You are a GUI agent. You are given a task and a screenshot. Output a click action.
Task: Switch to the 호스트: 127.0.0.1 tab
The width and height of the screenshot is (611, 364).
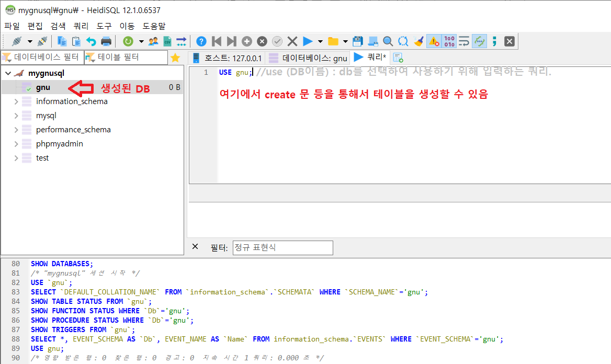[x=227, y=58]
